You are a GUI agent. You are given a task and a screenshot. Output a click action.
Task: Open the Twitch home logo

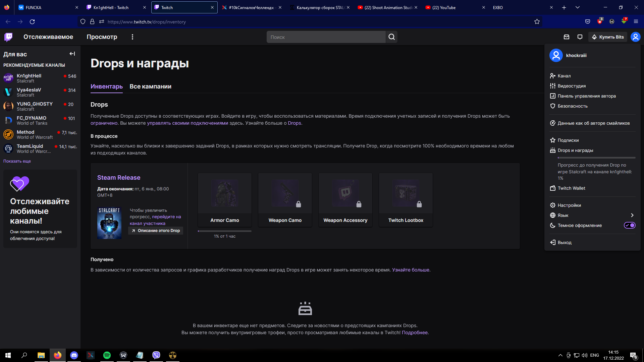(x=8, y=37)
